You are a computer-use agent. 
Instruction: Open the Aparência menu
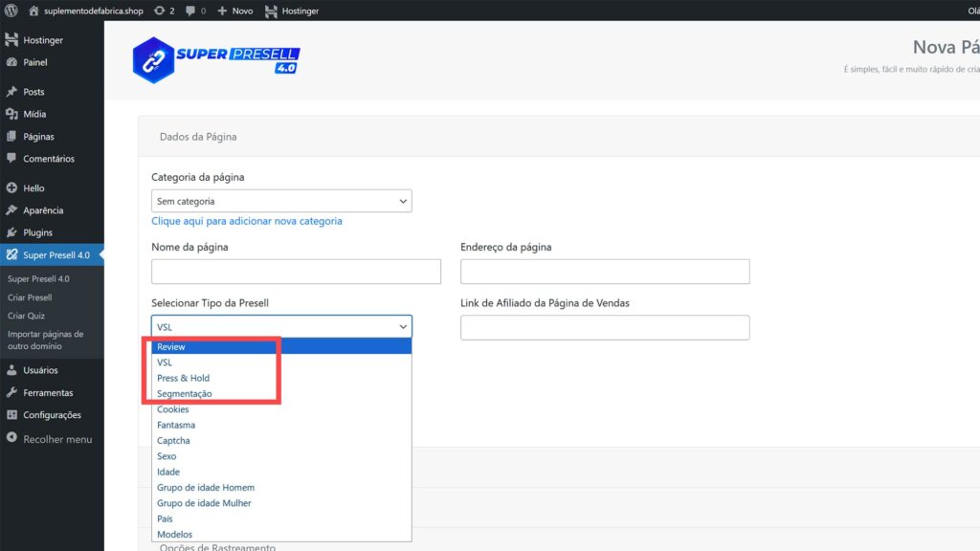[41, 209]
